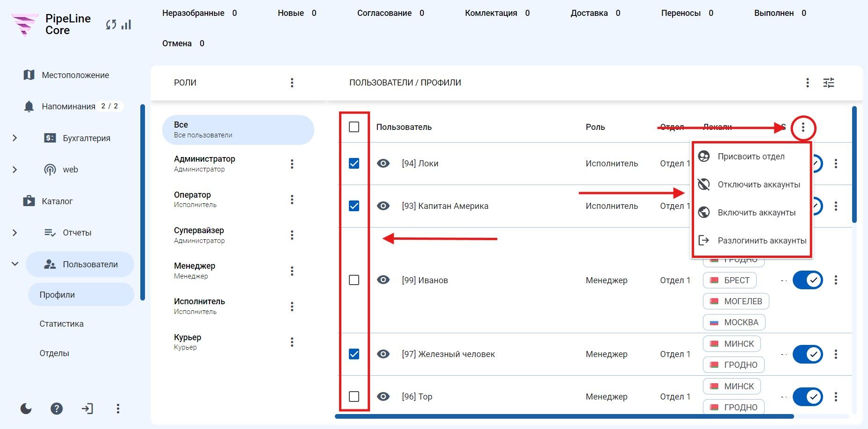Image resolution: width=868 pixels, height=429 pixels.
Task: Toggle the select-all users checkbox
Action: tap(354, 127)
